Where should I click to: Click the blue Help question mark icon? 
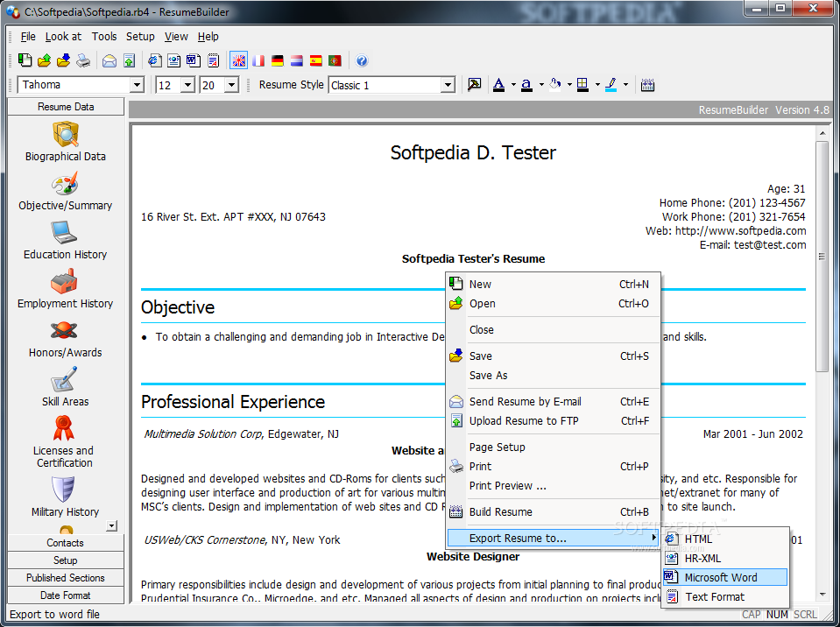(x=362, y=60)
